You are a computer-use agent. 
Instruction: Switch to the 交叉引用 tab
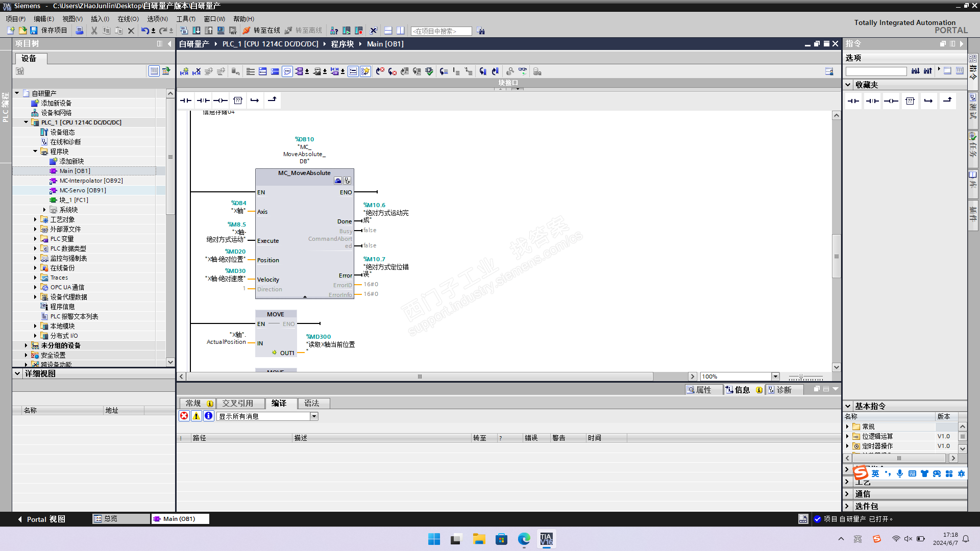click(237, 404)
